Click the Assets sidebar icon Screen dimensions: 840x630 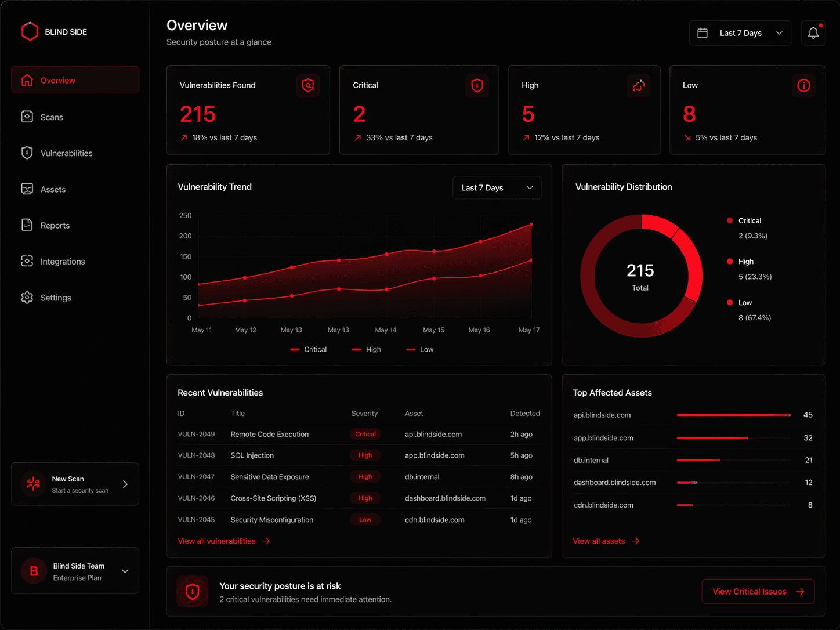tap(27, 189)
